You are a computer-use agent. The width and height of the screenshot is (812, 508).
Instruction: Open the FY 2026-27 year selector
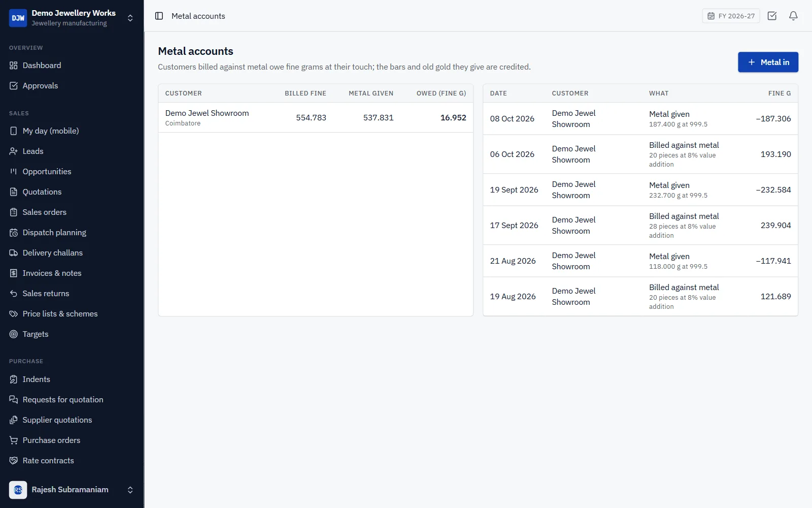(731, 16)
